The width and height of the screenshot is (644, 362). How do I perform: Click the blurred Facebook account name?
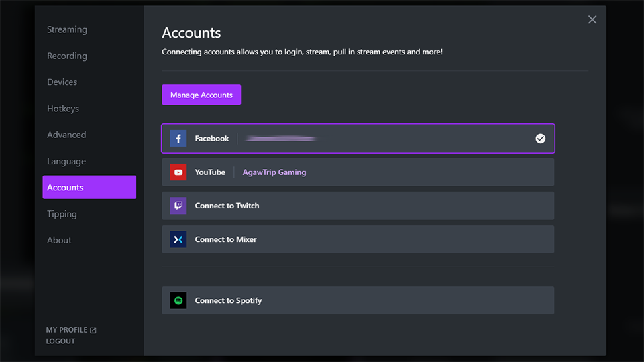tap(281, 139)
